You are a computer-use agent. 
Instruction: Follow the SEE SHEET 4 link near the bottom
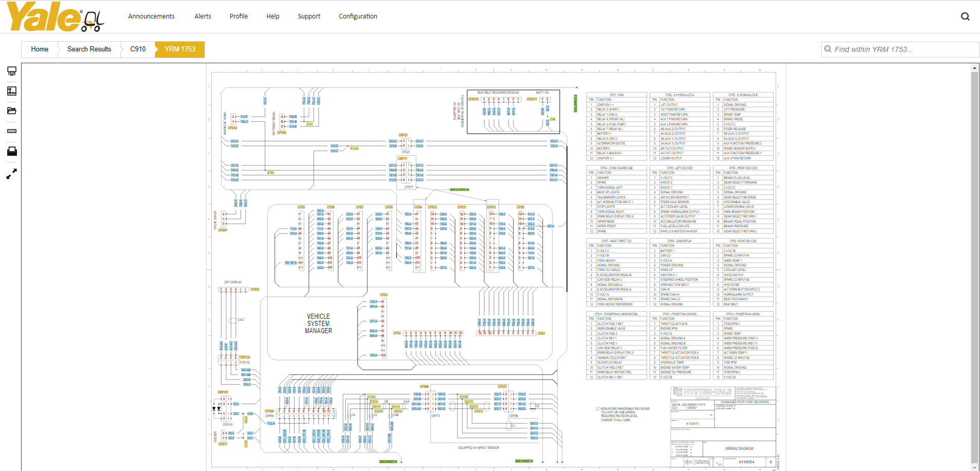point(524,461)
